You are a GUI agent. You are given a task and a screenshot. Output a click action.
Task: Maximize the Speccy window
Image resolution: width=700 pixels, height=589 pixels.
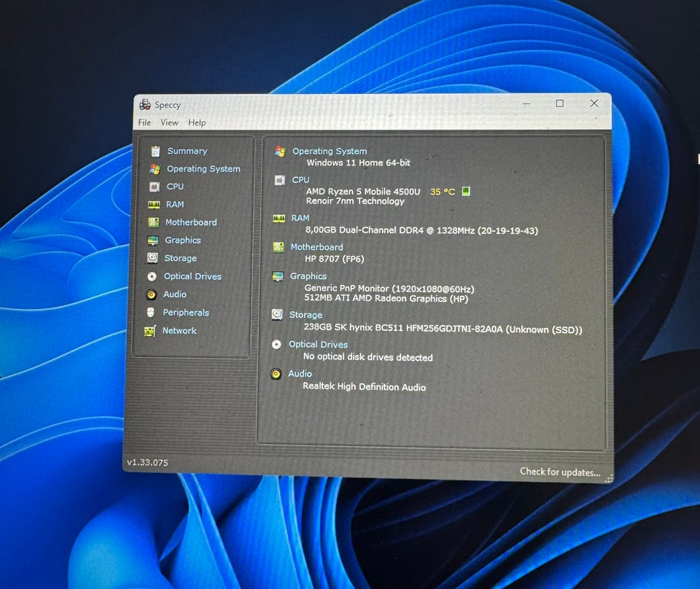(x=559, y=104)
